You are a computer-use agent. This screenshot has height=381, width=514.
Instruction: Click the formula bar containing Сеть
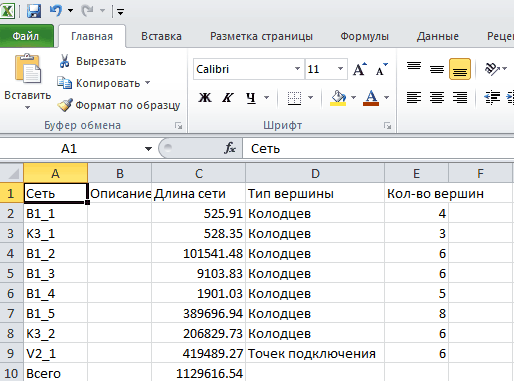378,149
